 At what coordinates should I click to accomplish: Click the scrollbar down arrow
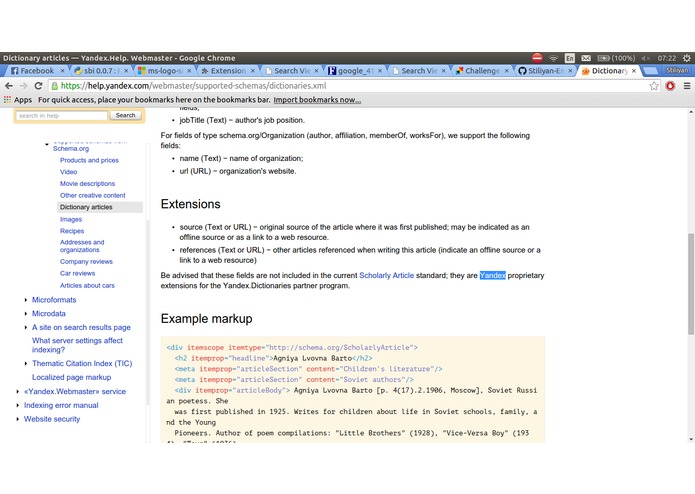pos(691,439)
